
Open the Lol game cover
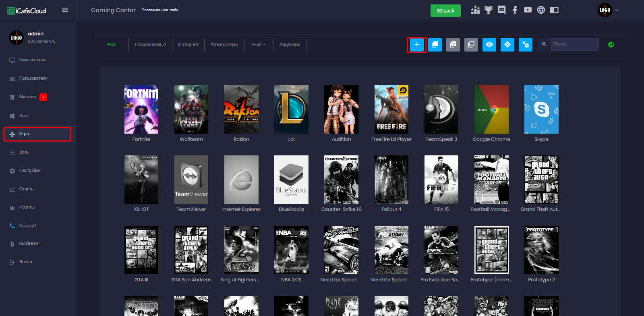[x=291, y=109]
